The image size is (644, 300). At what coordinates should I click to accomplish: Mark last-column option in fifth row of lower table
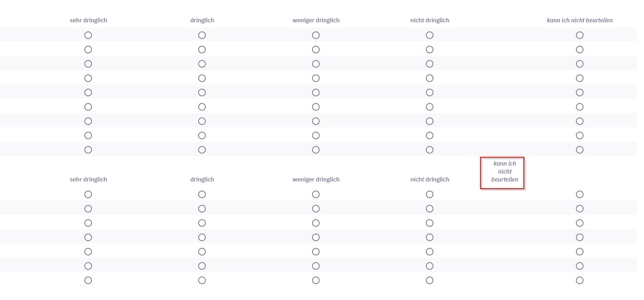tap(580, 252)
